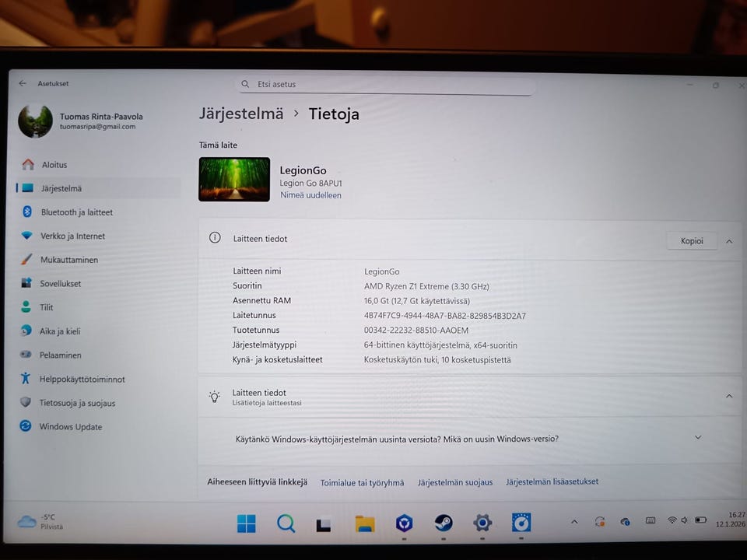Click the Legion Go 8APU1 model text

pos(310,184)
